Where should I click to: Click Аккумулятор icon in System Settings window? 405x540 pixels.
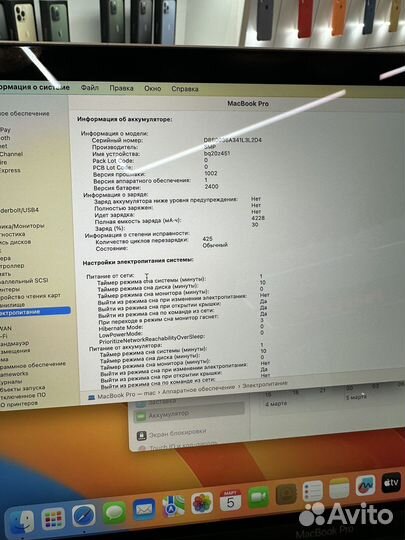141,417
